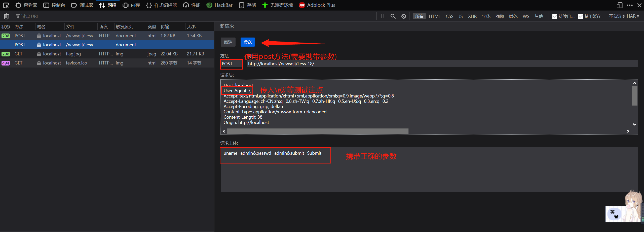The height and width of the screenshot is (232, 644).
Task: Filter requests by 所有 (All)
Action: 419,16
